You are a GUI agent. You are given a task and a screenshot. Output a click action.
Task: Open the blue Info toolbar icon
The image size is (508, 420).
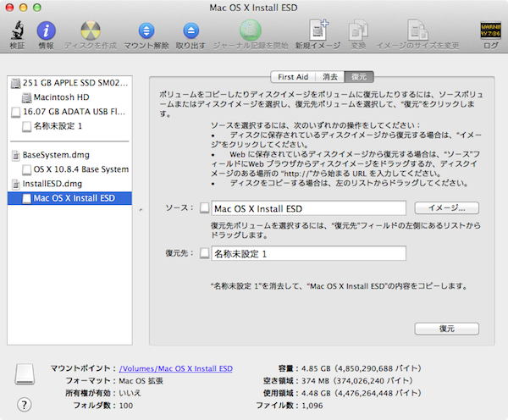click(46, 30)
